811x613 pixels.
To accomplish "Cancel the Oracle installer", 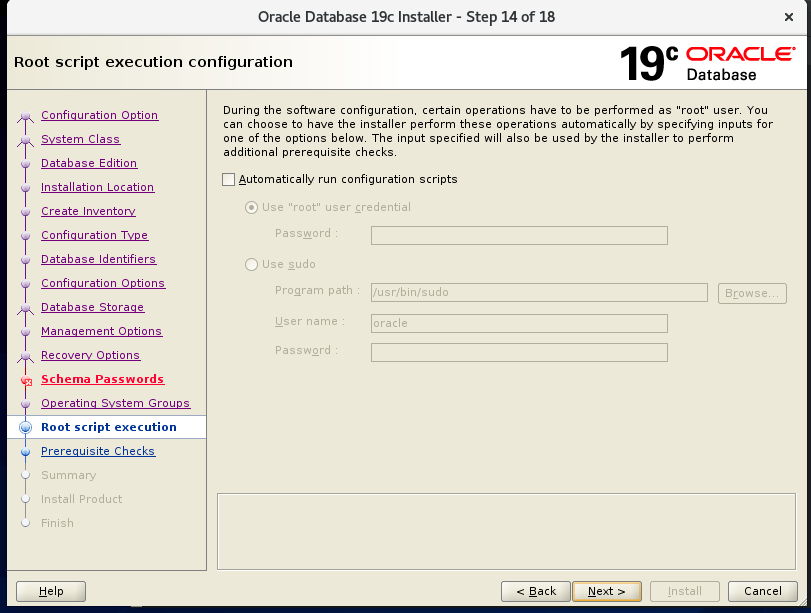I will pos(762,591).
